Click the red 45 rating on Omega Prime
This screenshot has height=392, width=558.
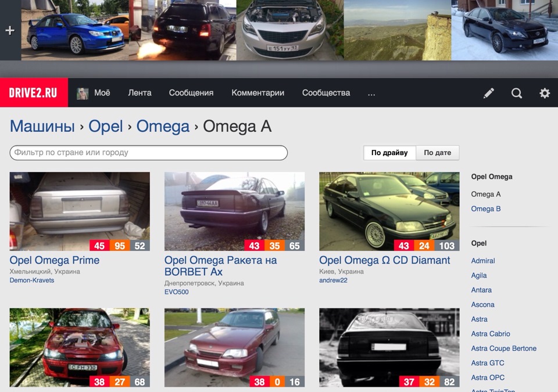(x=99, y=246)
